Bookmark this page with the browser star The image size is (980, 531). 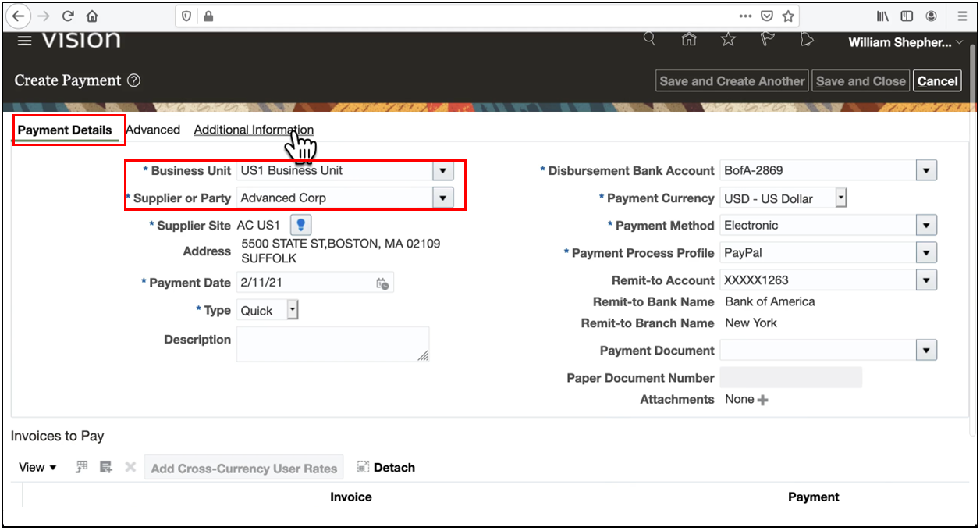[x=788, y=16]
